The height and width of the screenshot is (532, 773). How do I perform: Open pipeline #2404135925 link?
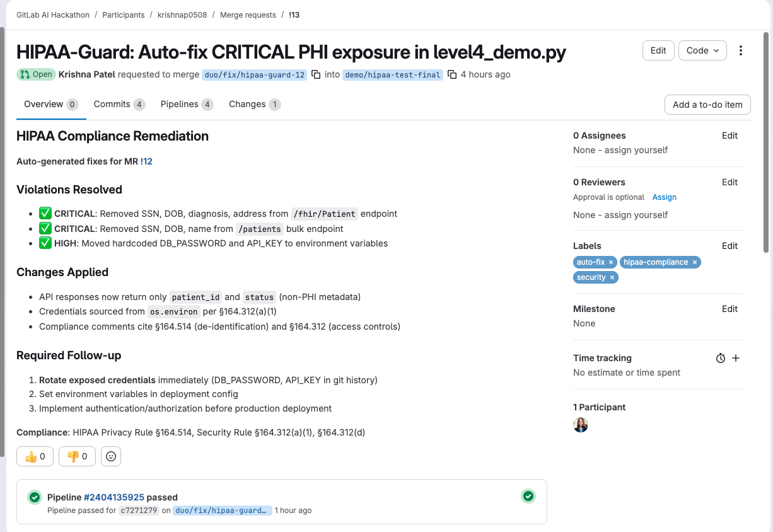(x=114, y=497)
